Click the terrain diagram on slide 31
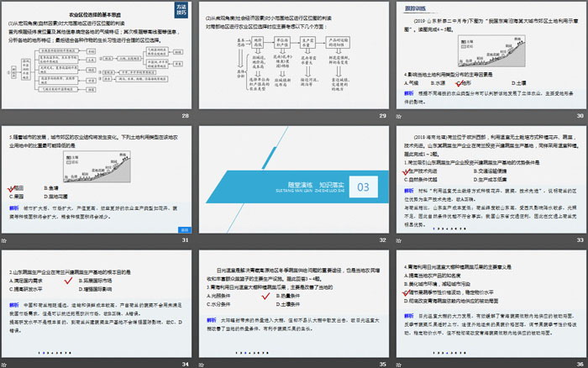 (97, 166)
